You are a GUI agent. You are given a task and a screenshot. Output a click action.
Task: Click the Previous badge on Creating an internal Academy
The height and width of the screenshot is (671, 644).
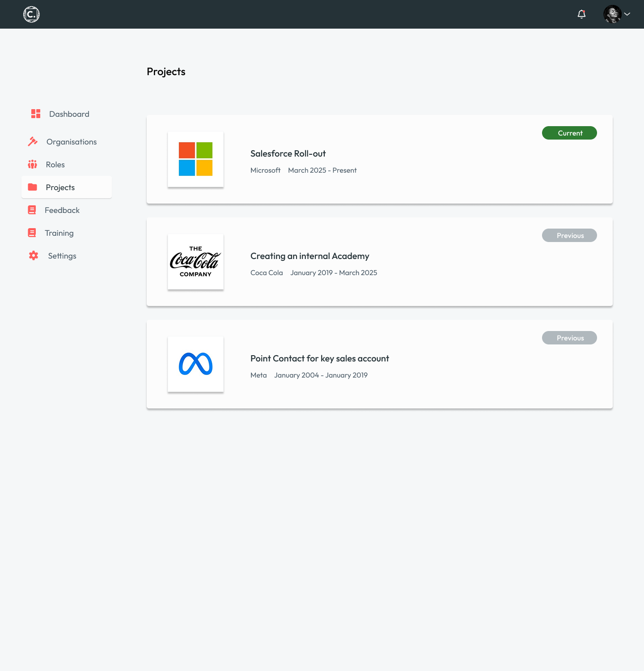click(569, 235)
